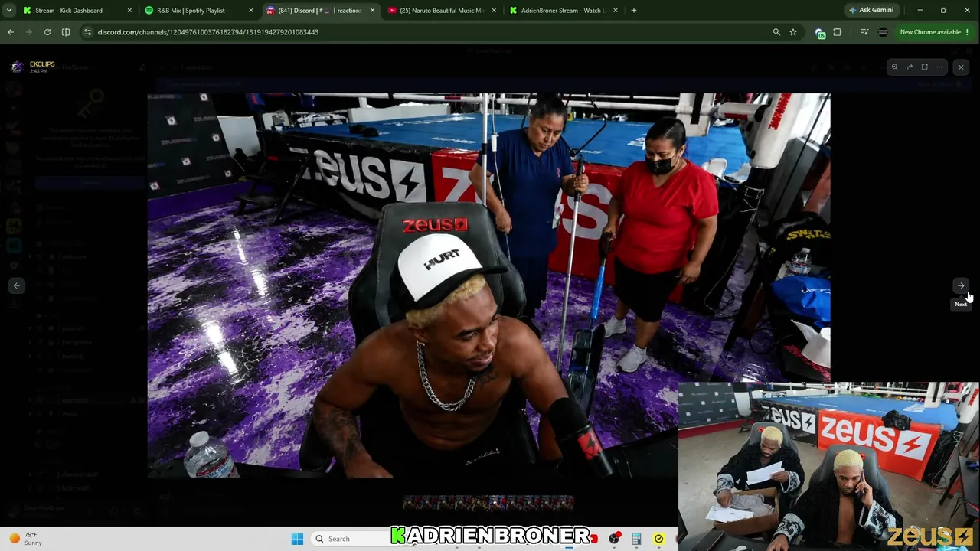This screenshot has width=980, height=551.
Task: Close the Discord tab
Action: [x=371, y=11]
